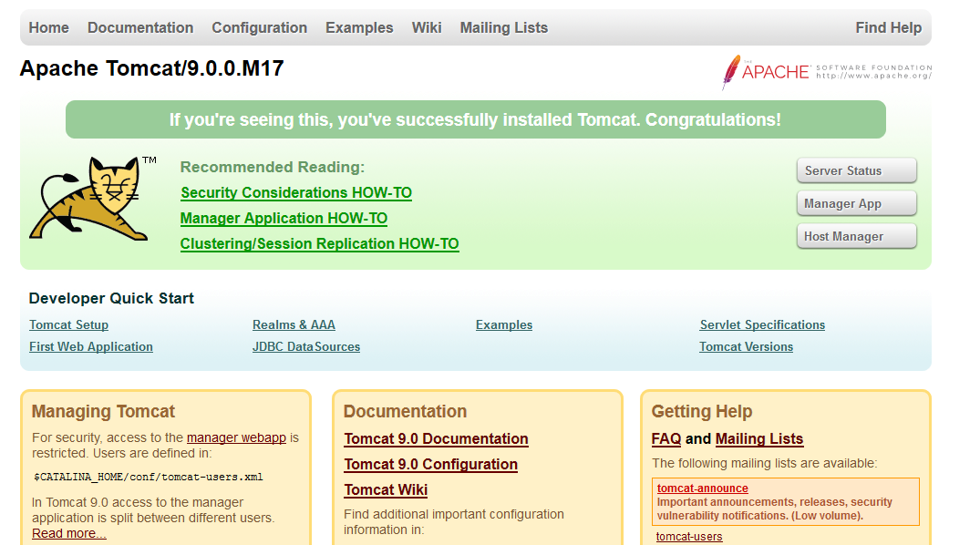Click the Documentation panel heading
Screen dimensions: 980x545
click(405, 411)
